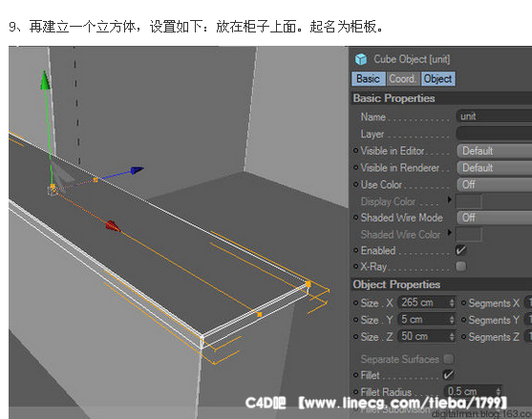
Task: Click the Segments X animation dot
Action: point(463,303)
